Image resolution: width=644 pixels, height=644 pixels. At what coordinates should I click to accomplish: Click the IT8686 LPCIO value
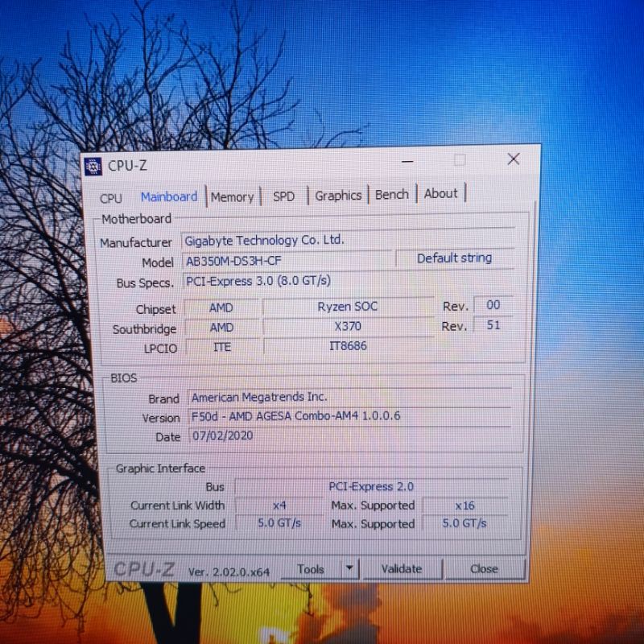(348, 346)
